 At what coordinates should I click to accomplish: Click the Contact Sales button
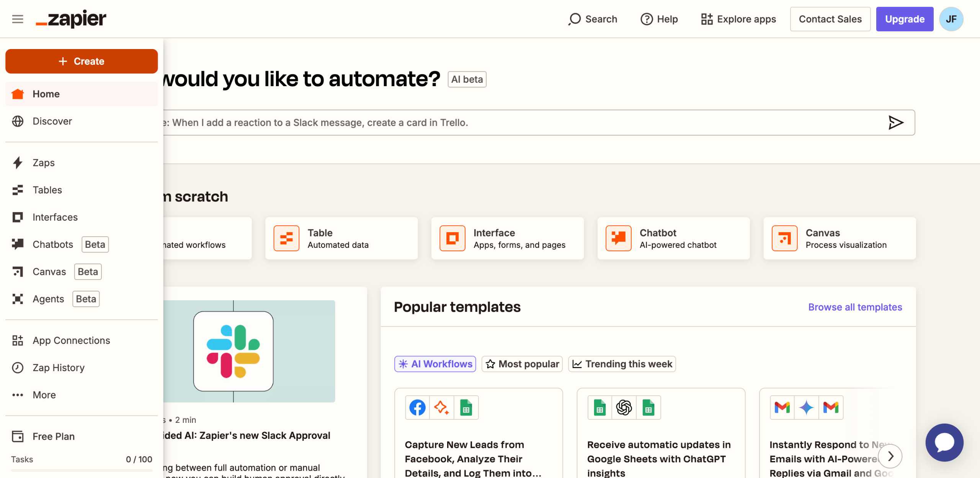tap(830, 19)
